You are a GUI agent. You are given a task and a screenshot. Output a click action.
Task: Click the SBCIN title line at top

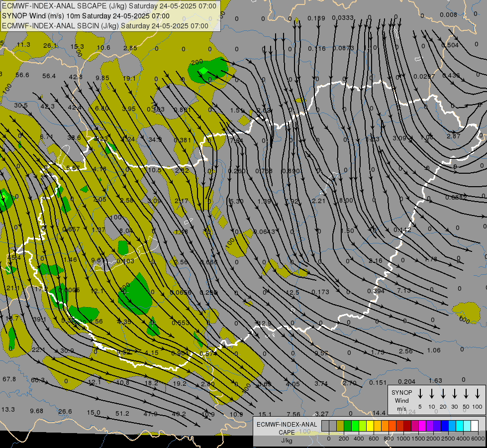click(105, 26)
